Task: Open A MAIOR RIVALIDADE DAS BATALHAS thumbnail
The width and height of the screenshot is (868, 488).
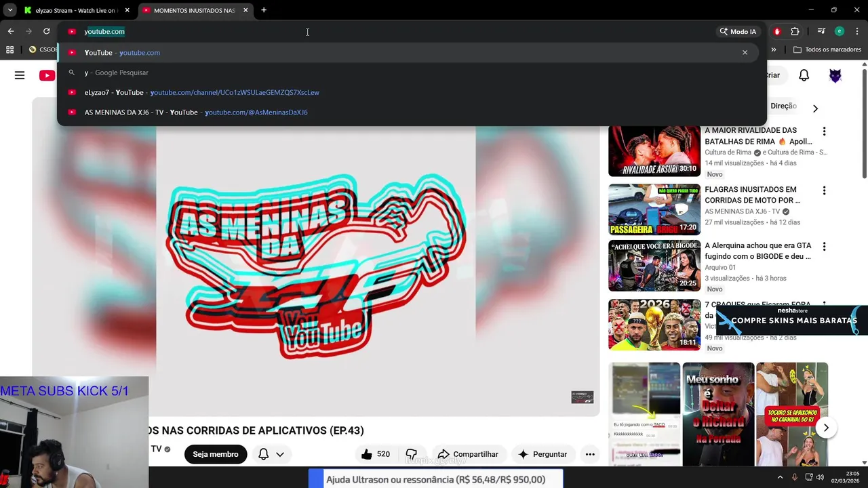Action: 654,150
